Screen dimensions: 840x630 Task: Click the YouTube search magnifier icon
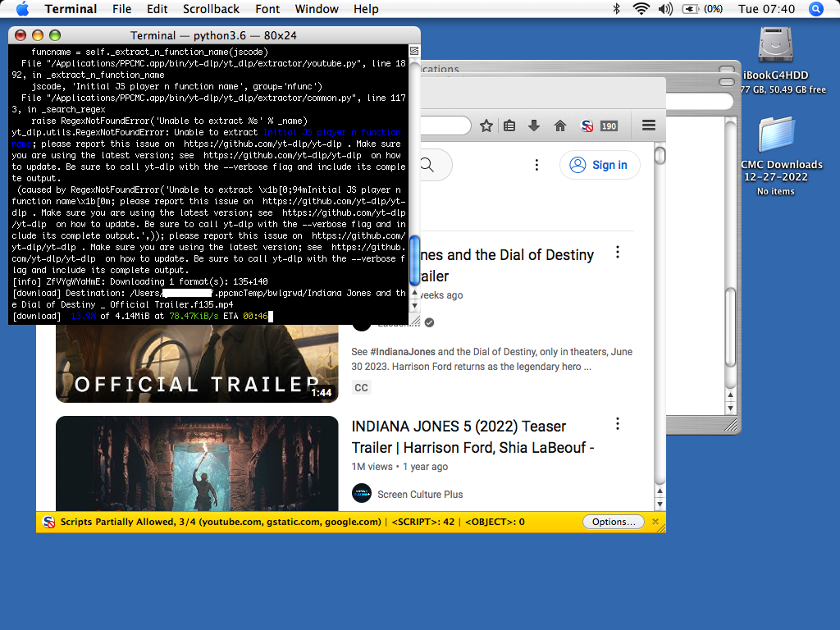(x=427, y=164)
